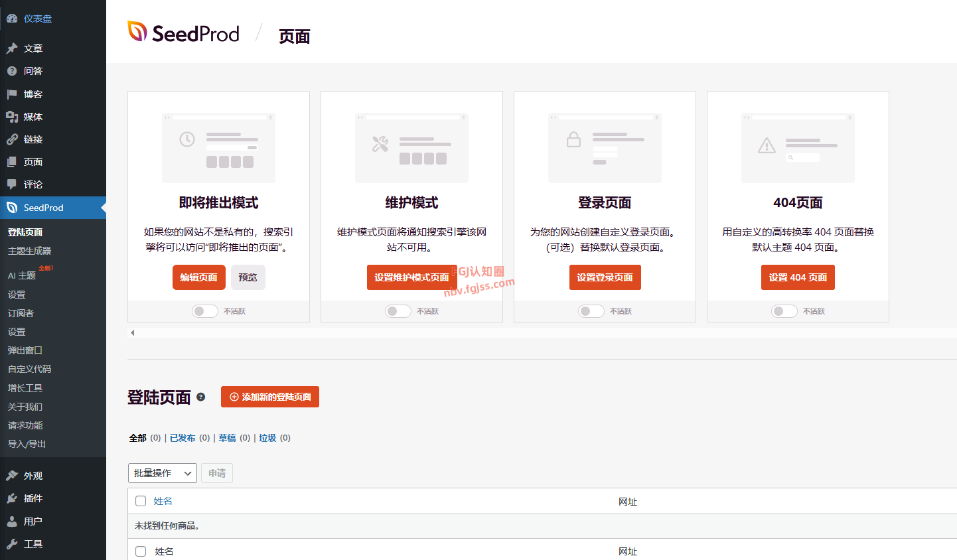This screenshot has width=957, height=560.
Task: Filter landing pages by 垃圾
Action: click(x=267, y=438)
